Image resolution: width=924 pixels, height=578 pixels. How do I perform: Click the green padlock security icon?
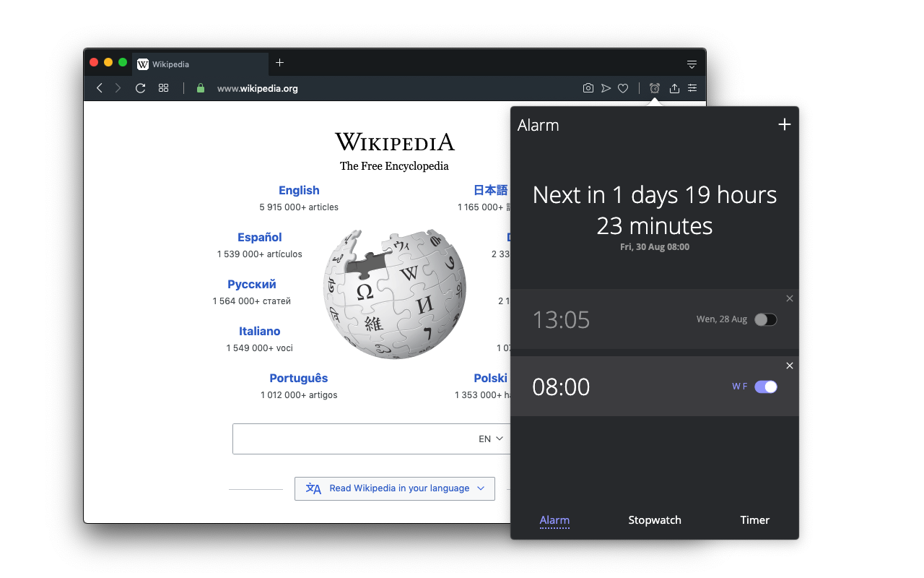pos(201,88)
